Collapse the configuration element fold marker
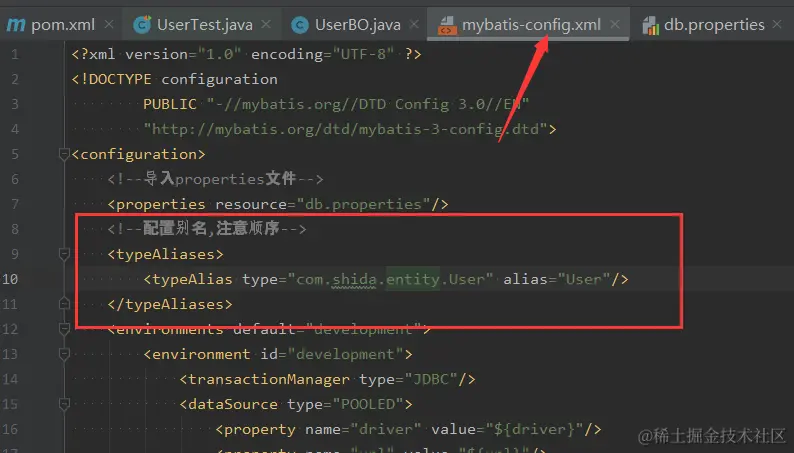Viewport: 794px width, 453px height. click(64, 154)
